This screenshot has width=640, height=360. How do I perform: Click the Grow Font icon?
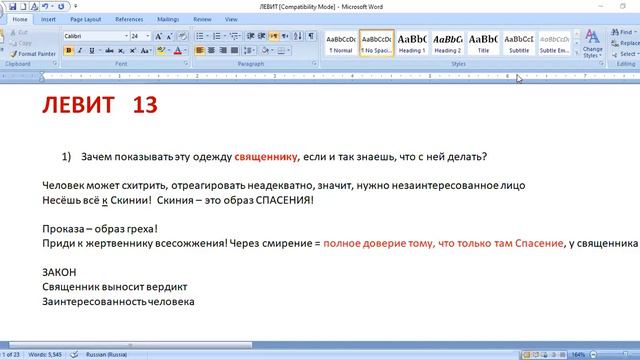coord(158,36)
